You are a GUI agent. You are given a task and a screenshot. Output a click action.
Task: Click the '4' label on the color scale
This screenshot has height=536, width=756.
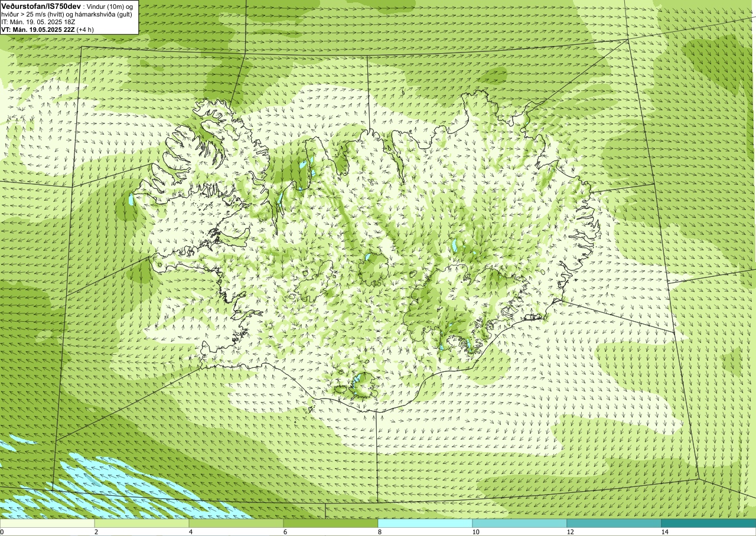pyautogui.click(x=191, y=532)
